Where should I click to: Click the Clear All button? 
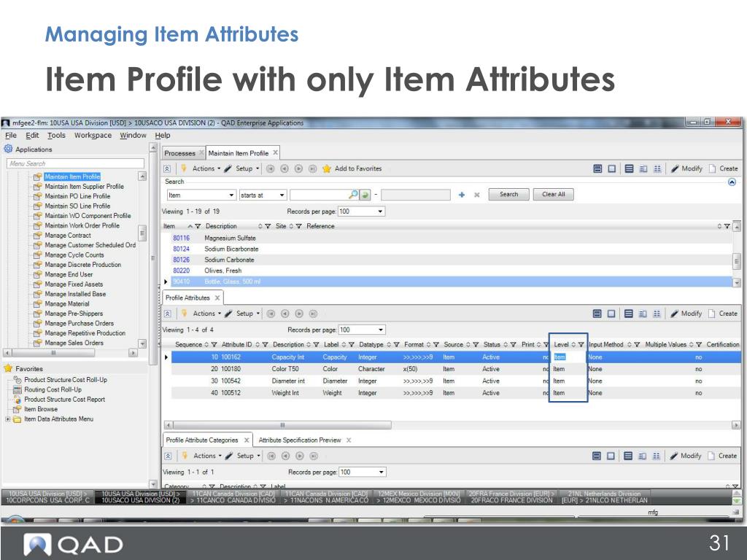(x=553, y=194)
